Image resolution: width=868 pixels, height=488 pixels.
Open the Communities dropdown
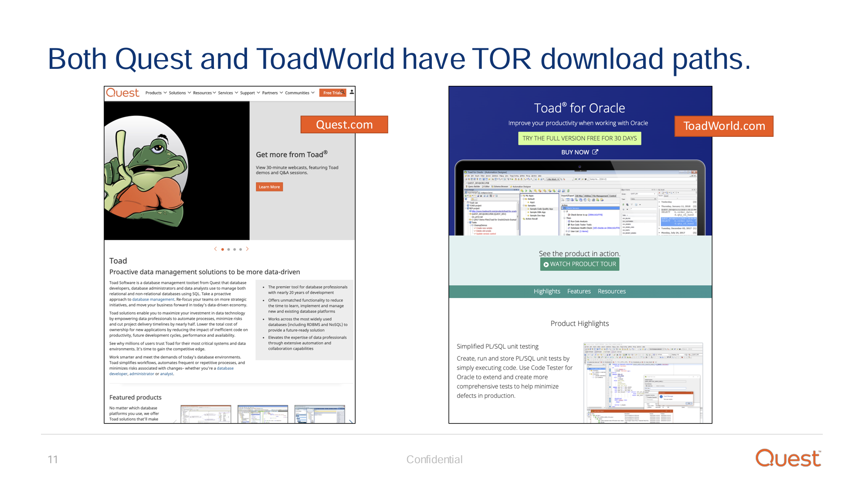(x=299, y=93)
